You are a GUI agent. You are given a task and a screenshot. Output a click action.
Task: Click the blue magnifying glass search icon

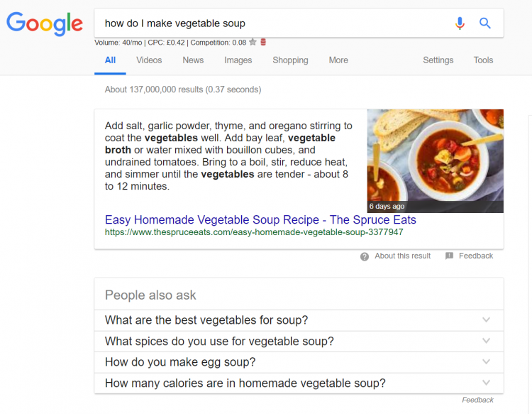click(485, 23)
